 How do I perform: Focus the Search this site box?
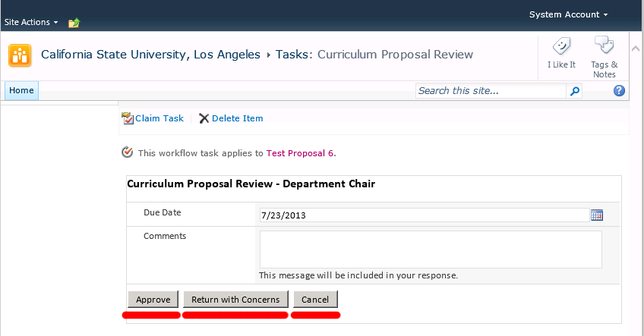click(x=491, y=91)
